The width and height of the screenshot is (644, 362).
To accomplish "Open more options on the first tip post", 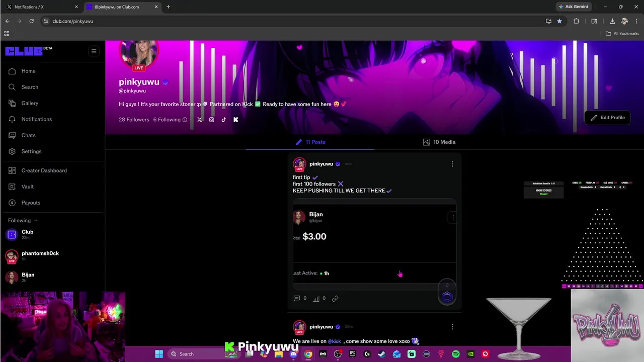I will point(452,164).
